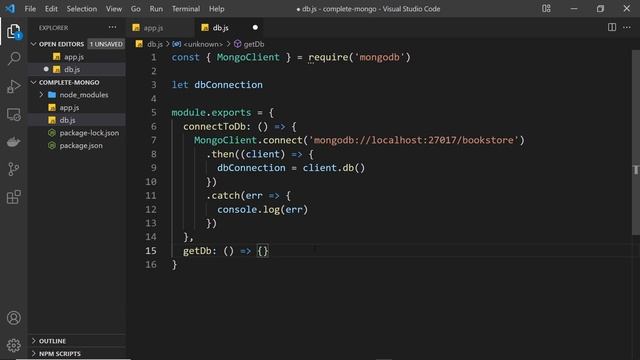Viewport: 640px width, 360px height.
Task: Click line number 7 in gutter
Action: tap(153, 140)
